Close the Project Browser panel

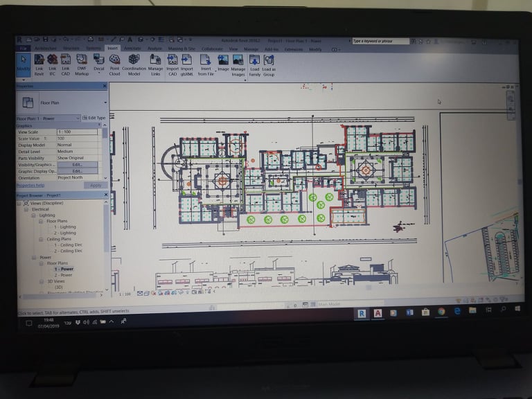(105, 195)
